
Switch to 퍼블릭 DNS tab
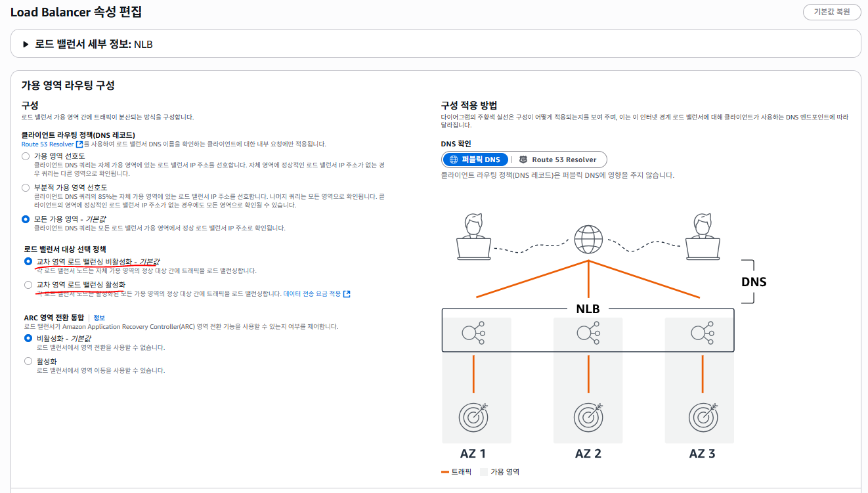(475, 160)
